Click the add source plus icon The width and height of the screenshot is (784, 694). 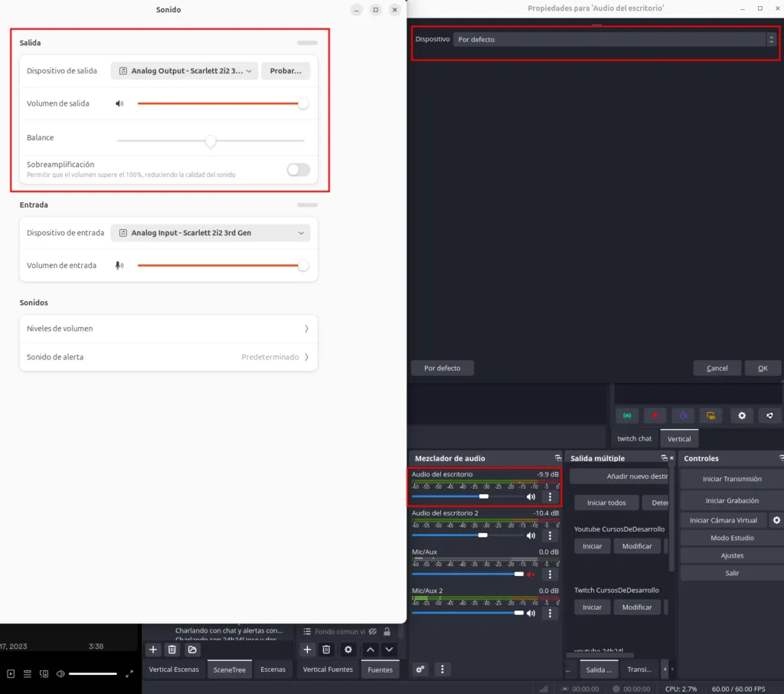[307, 650]
